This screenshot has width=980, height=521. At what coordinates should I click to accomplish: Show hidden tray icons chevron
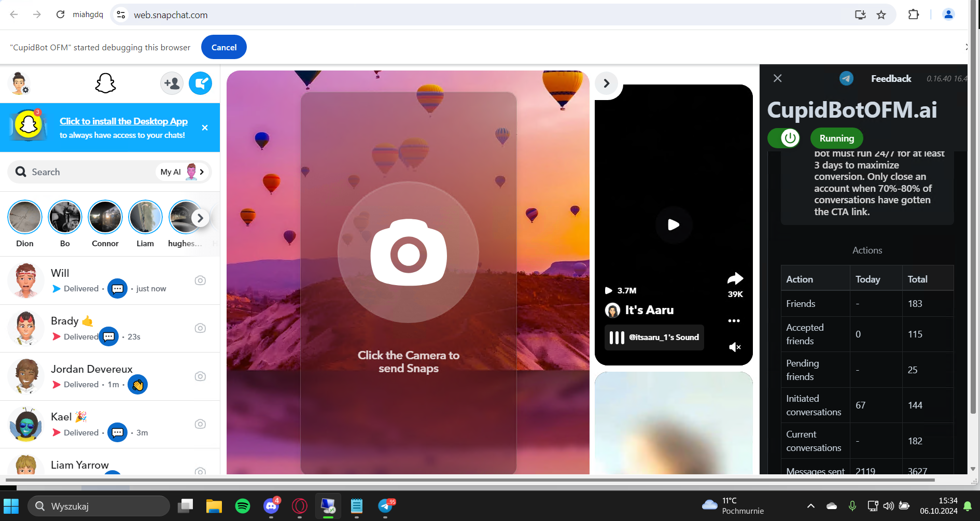tap(811, 506)
